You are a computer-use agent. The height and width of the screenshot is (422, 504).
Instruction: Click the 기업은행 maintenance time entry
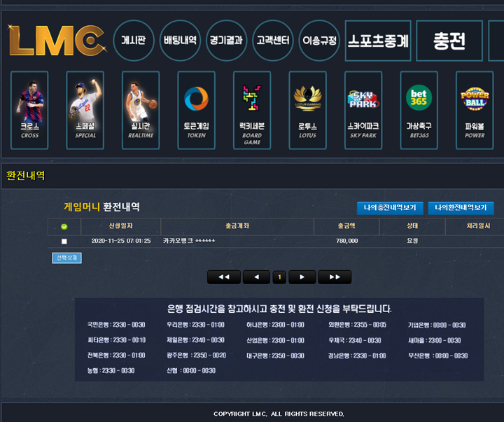(x=437, y=325)
